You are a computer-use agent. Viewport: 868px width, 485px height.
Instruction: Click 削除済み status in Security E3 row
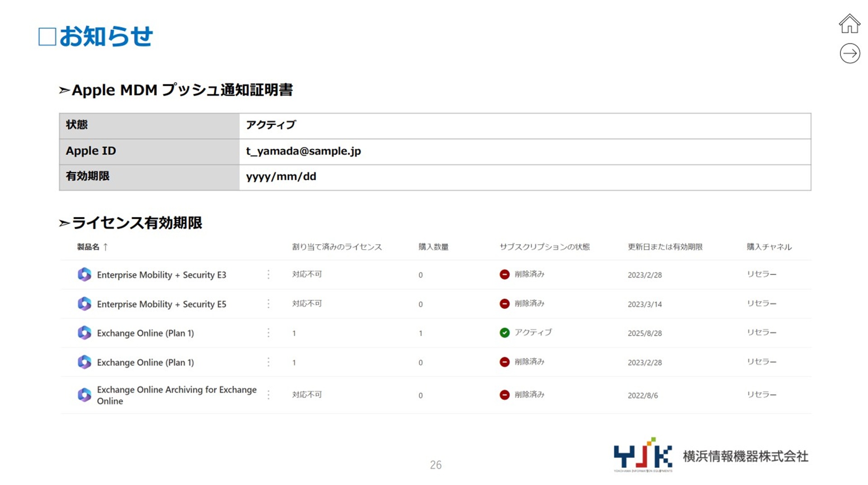pos(529,274)
